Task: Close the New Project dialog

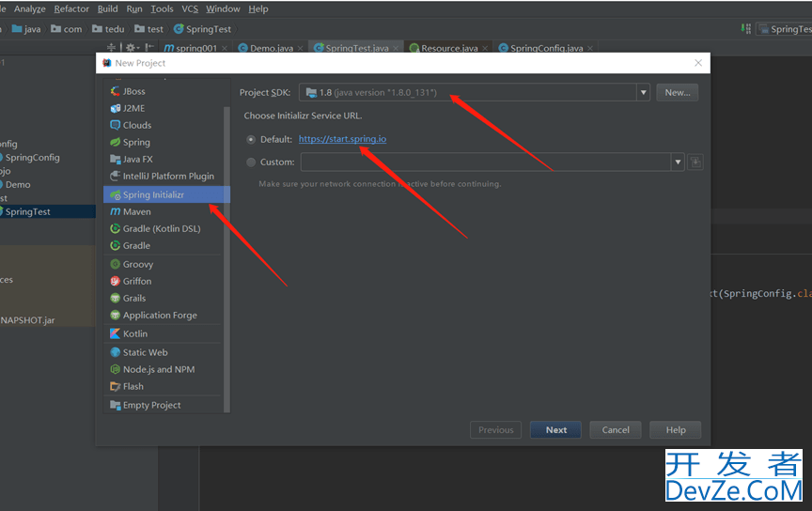Action: click(698, 63)
